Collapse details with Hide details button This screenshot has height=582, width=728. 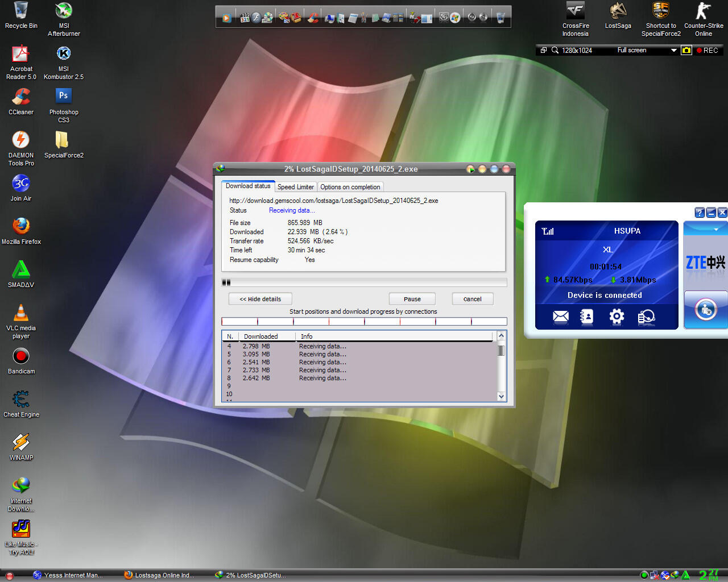260,299
